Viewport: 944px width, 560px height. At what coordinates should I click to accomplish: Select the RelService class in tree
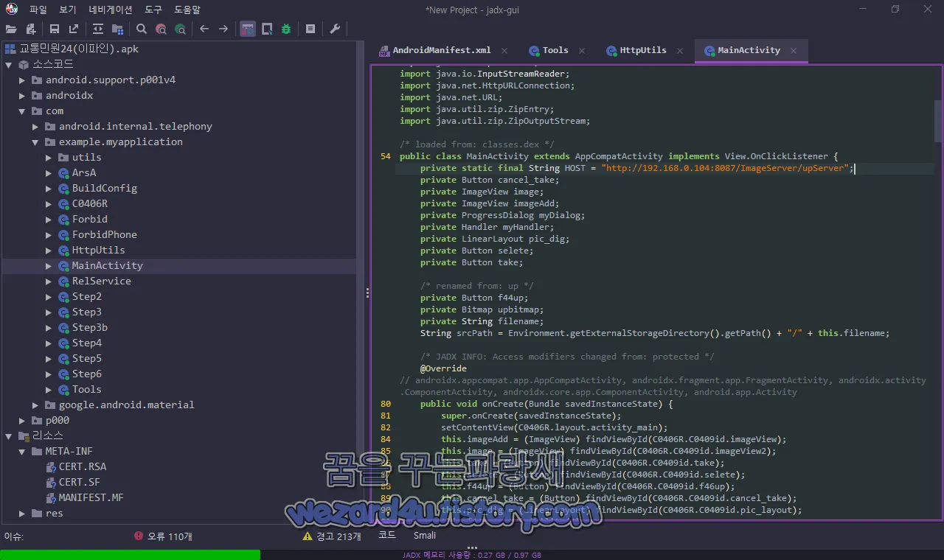(x=101, y=281)
